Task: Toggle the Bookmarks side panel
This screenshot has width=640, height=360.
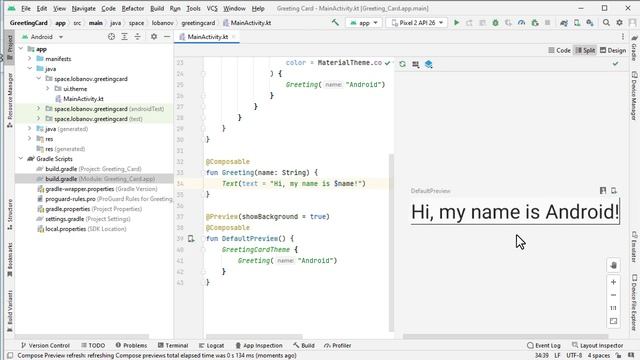Action: pyautogui.click(x=10, y=260)
